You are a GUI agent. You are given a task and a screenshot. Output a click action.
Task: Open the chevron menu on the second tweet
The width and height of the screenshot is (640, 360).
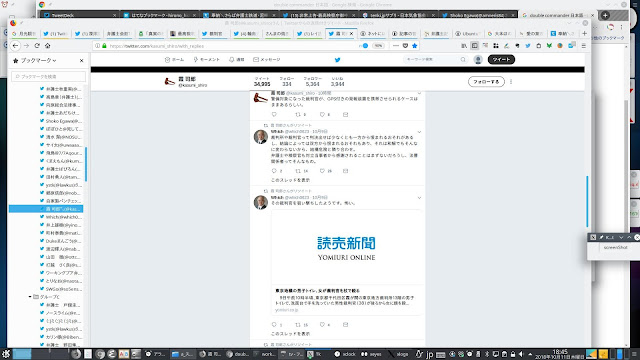[x=419, y=132]
